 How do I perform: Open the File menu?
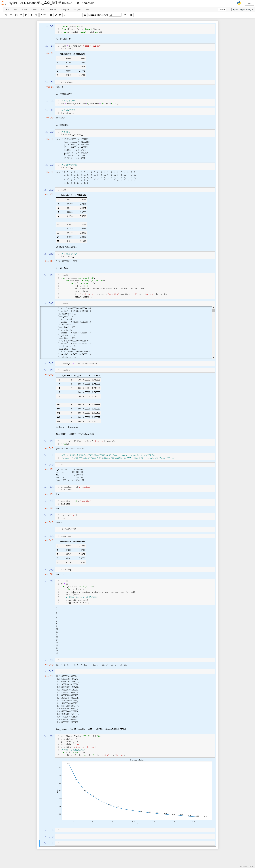click(7, 9)
